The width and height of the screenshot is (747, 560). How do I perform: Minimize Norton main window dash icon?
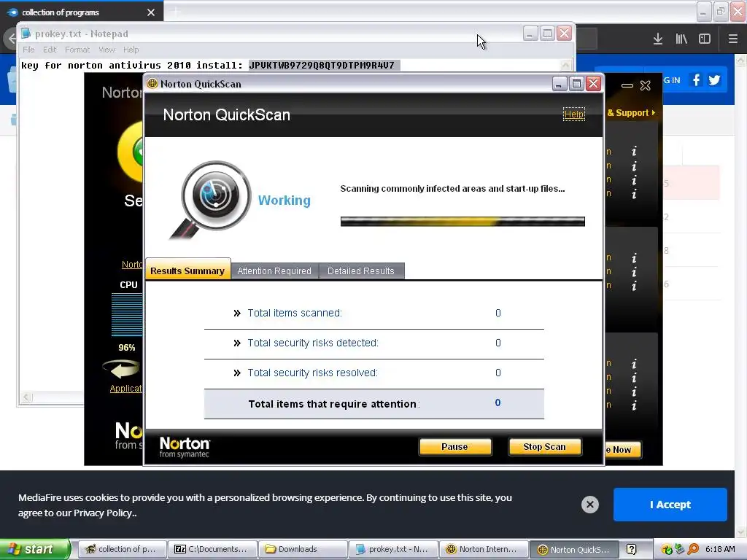627,86
